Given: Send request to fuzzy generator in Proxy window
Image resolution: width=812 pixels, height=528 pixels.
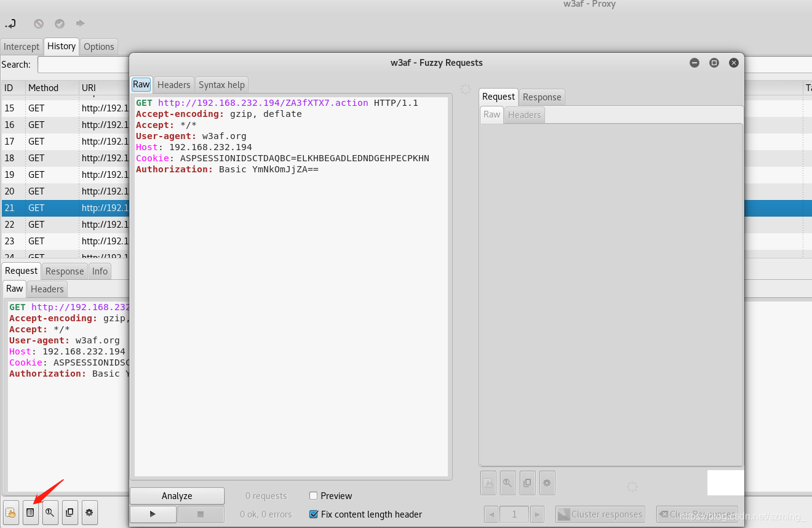Looking at the screenshot, I should pos(30,512).
